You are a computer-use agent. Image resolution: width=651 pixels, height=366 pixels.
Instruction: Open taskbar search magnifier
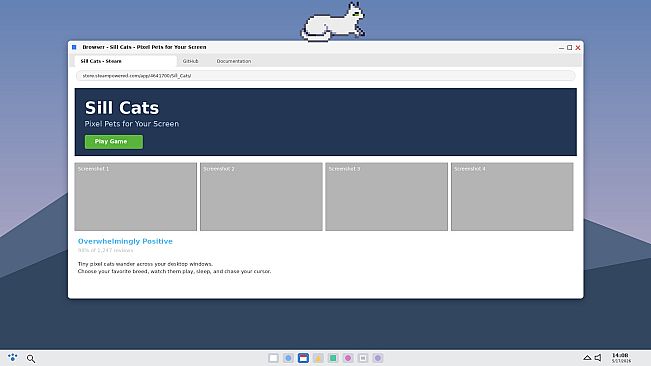click(x=31, y=358)
